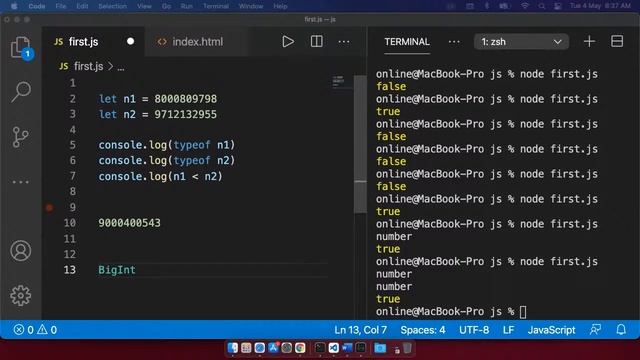Click 'console.log(typeof n1)' on line 5
This screenshot has height=360, width=640.
167,145
